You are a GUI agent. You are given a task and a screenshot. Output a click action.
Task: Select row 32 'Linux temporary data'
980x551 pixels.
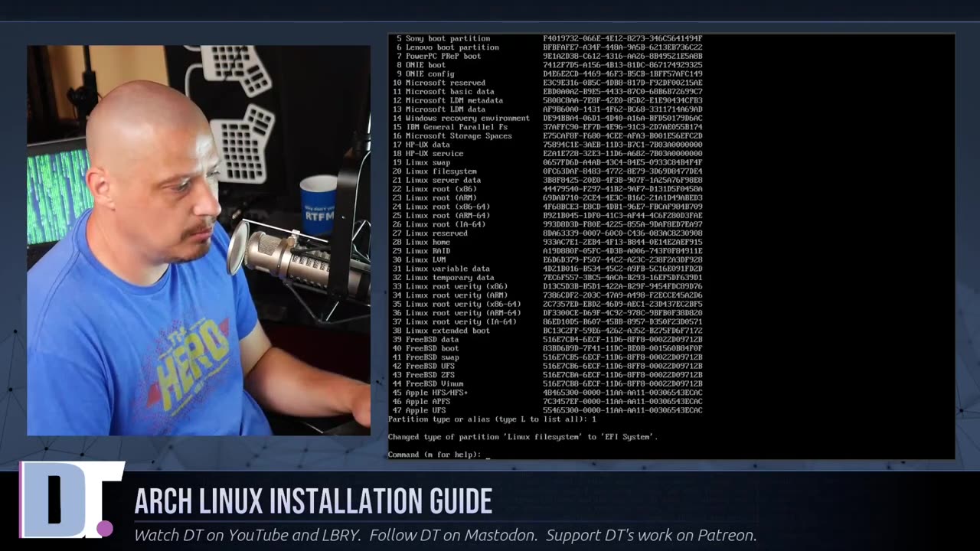(x=547, y=278)
